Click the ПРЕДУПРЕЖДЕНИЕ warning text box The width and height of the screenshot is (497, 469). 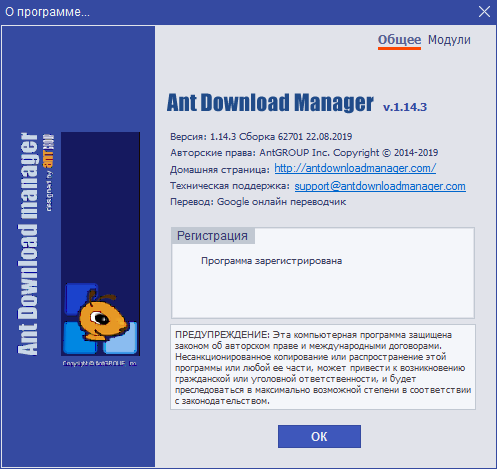tap(323, 367)
